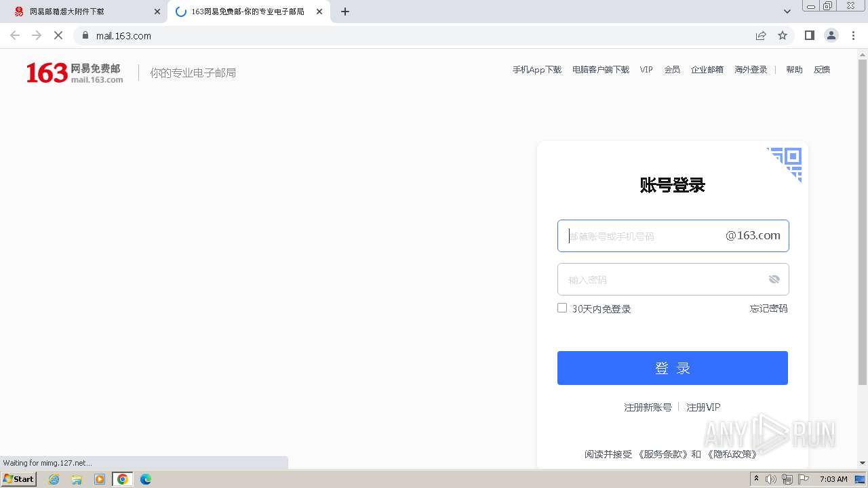Bookmark this page star icon
868x488 pixels.
point(783,35)
